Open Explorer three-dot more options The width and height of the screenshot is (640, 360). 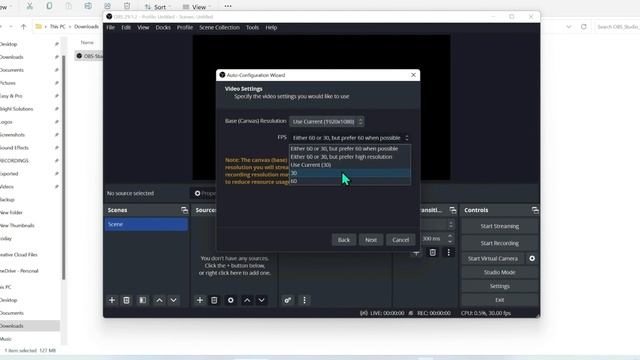coord(228,6)
